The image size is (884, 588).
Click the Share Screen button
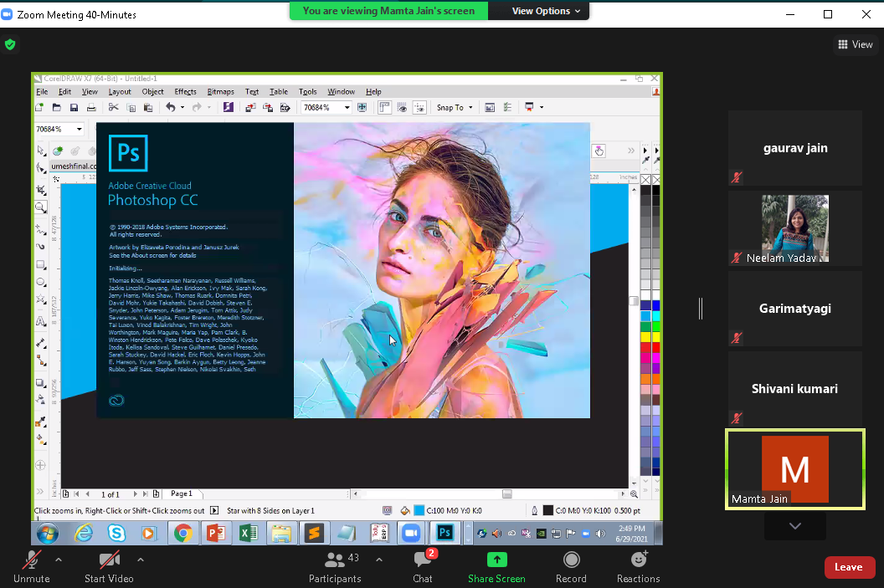tap(496, 567)
